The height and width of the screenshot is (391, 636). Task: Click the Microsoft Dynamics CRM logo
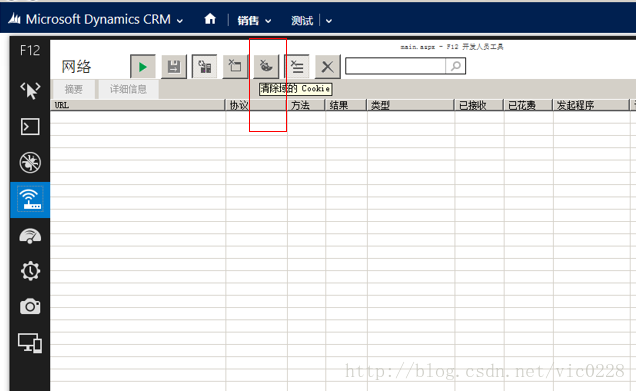pos(14,19)
